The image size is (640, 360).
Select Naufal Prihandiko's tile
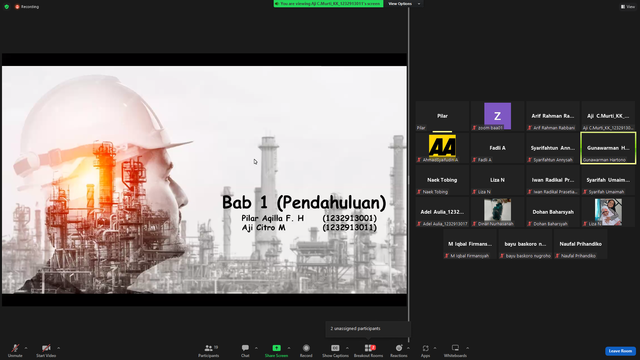[580, 244]
